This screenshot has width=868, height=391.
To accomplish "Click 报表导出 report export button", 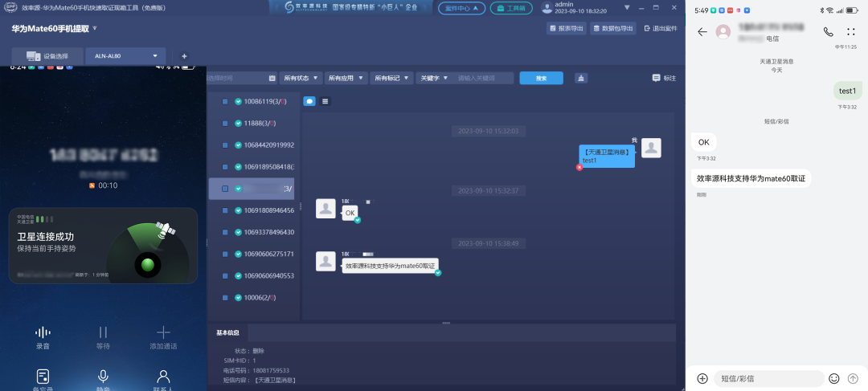I will pos(567,28).
